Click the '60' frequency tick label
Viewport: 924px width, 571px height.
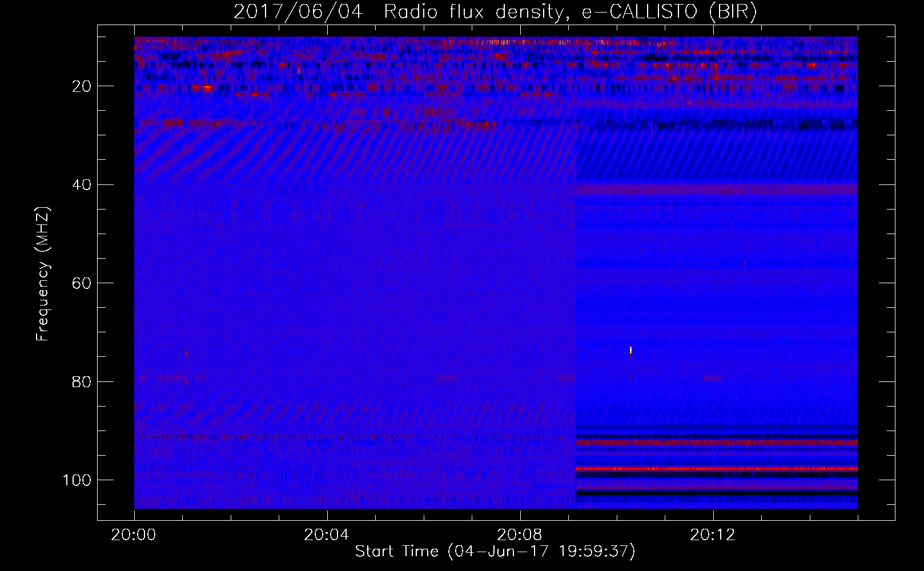(82, 284)
